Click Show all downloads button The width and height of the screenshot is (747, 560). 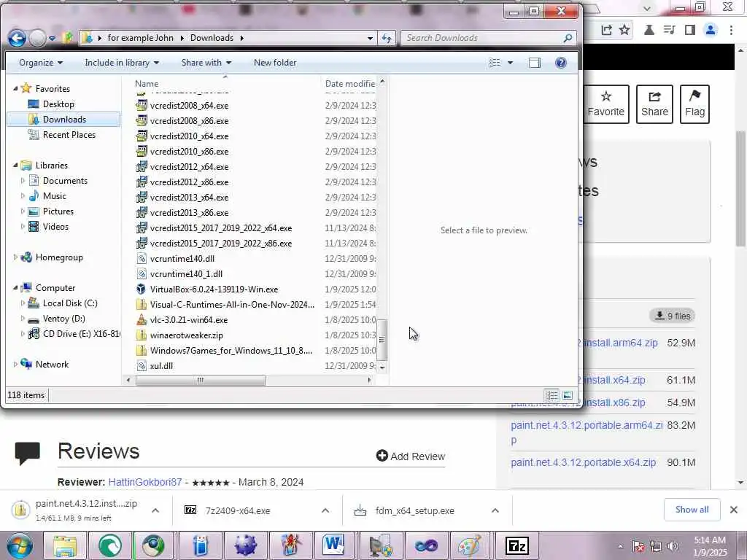point(692,510)
